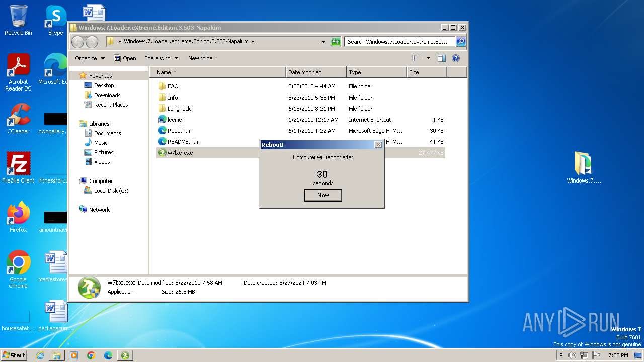Click New folder in the toolbar
The image size is (644, 362).
201,58
